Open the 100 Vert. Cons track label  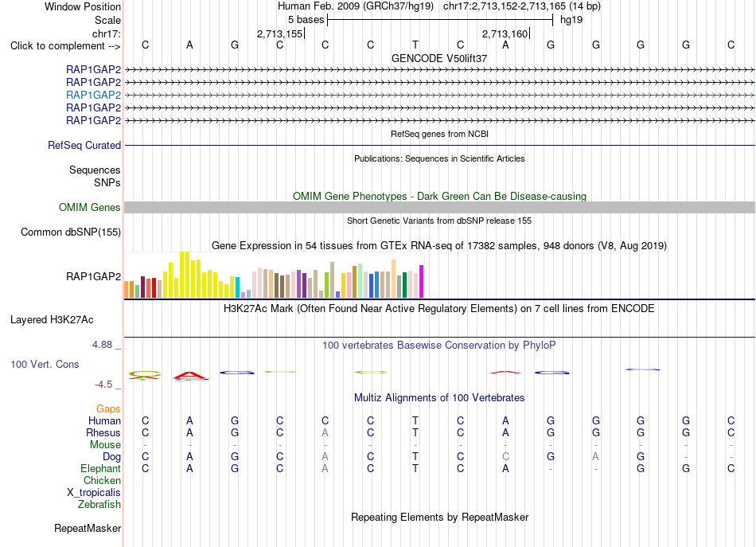click(x=45, y=364)
